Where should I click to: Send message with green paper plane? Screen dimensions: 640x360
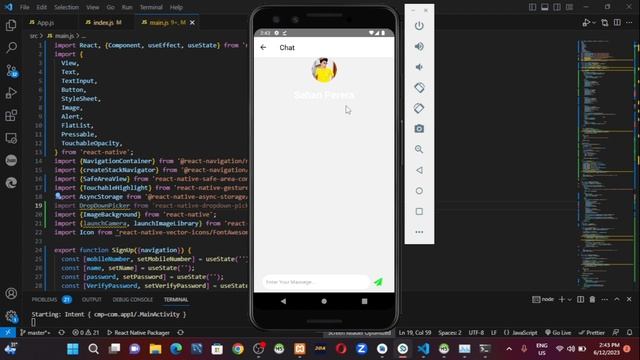click(x=378, y=282)
